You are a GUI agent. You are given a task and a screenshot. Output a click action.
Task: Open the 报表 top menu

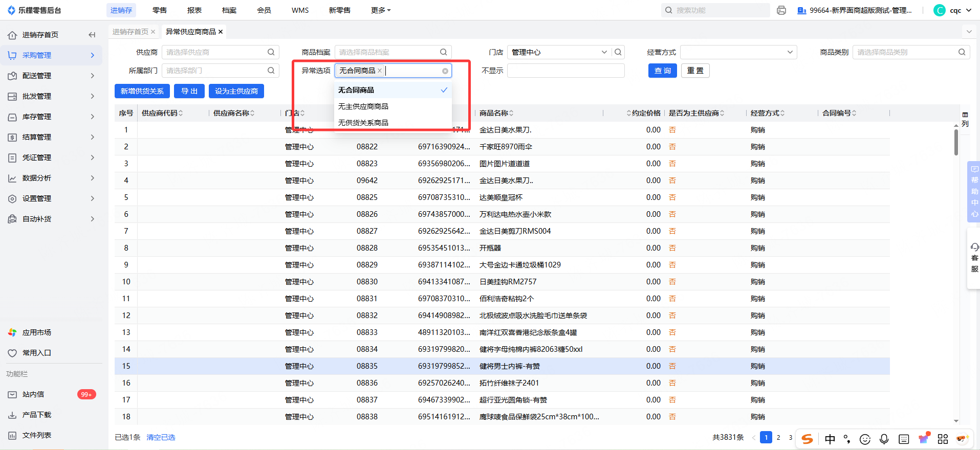194,10
